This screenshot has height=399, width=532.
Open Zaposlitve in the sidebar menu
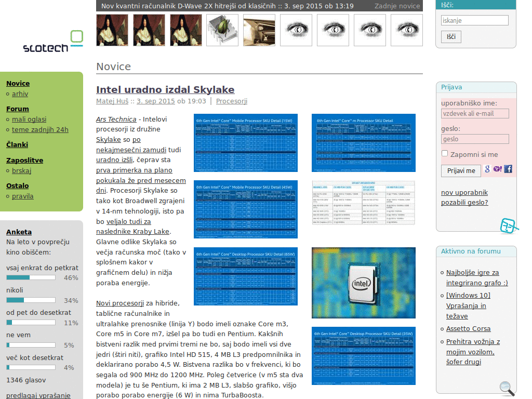point(25,161)
